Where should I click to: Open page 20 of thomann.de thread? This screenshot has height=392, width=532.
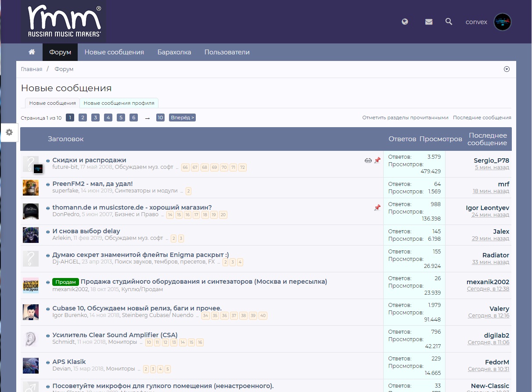(x=223, y=215)
